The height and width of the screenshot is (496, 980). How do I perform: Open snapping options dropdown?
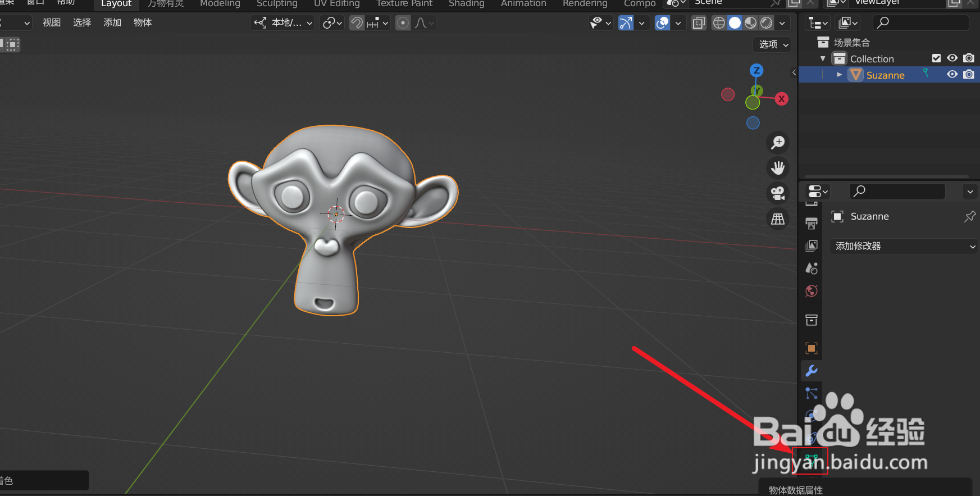tap(377, 23)
